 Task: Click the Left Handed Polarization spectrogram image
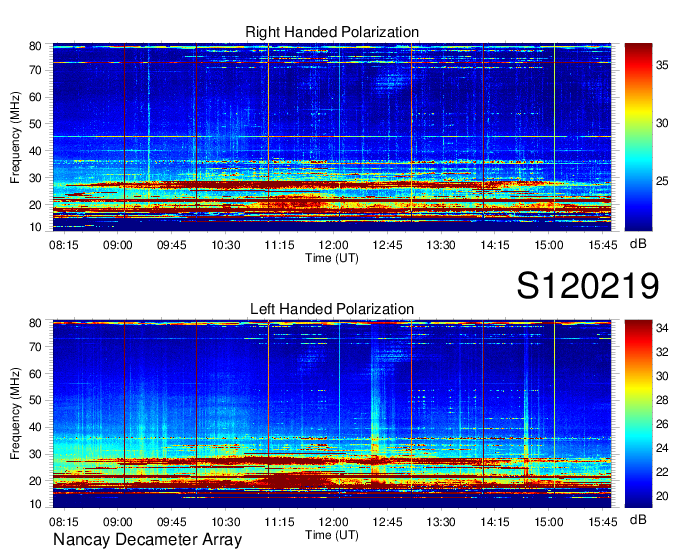(332, 414)
